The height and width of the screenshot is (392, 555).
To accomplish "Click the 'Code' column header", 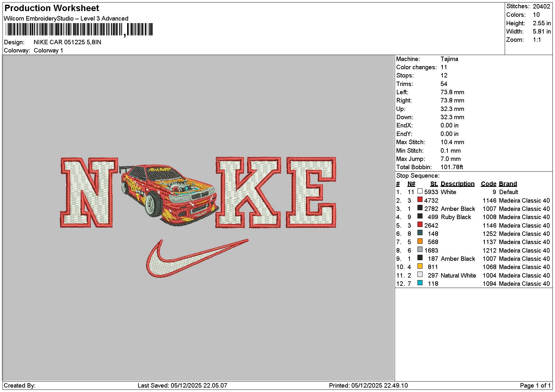I will (x=489, y=184).
